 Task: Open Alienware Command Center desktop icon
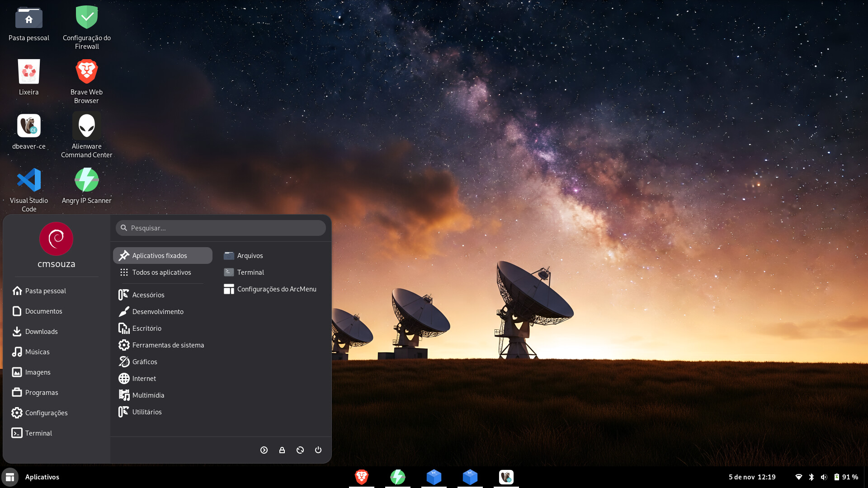(x=86, y=126)
